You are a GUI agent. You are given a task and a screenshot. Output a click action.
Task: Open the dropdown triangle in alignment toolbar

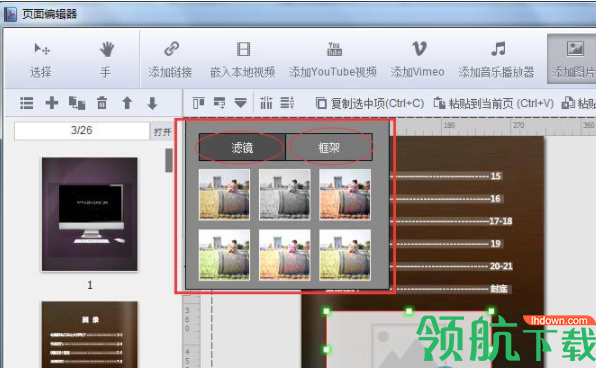241,103
